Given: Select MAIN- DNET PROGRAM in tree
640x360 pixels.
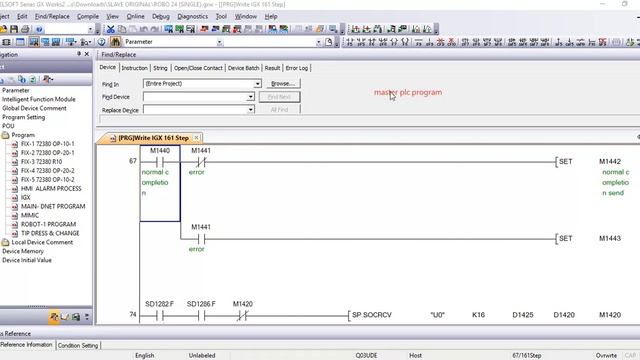Looking at the screenshot, I should 53,206.
